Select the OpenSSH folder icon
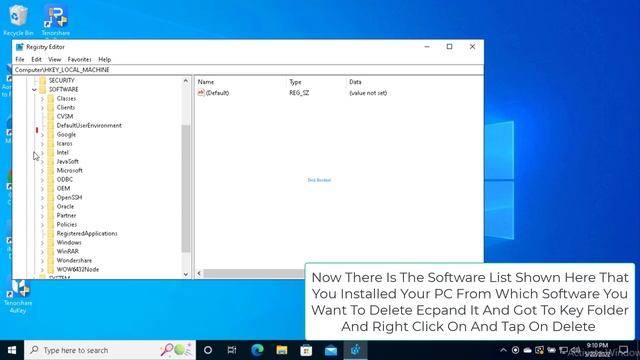The height and width of the screenshot is (360, 640). pyautogui.click(x=51, y=197)
